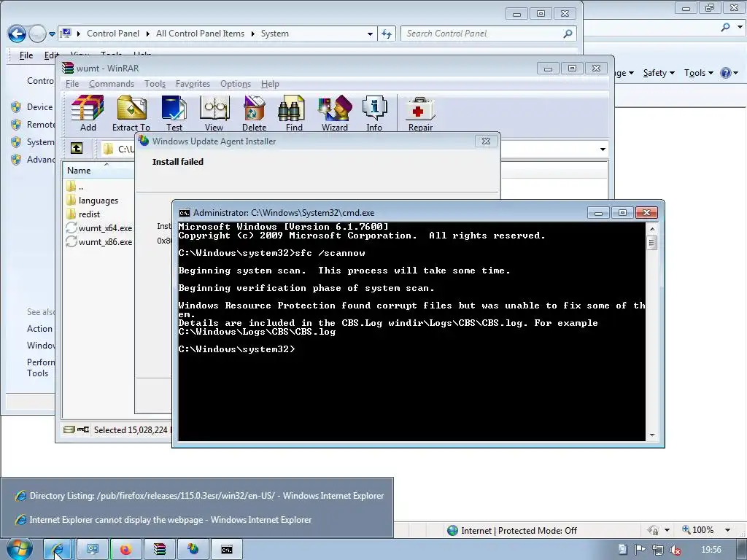Open WinRAR Commands menu
This screenshot has height=560, width=747.
pos(112,84)
